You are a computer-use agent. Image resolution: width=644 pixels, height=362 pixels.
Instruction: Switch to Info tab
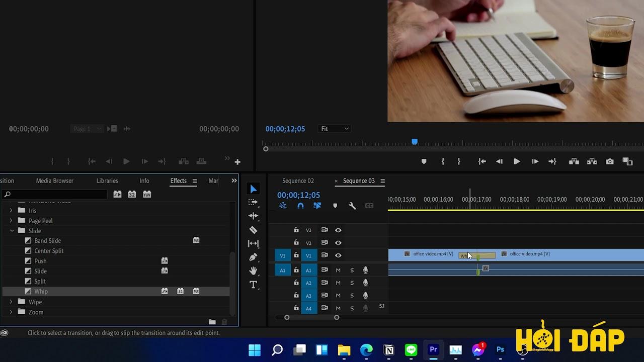pyautogui.click(x=144, y=180)
